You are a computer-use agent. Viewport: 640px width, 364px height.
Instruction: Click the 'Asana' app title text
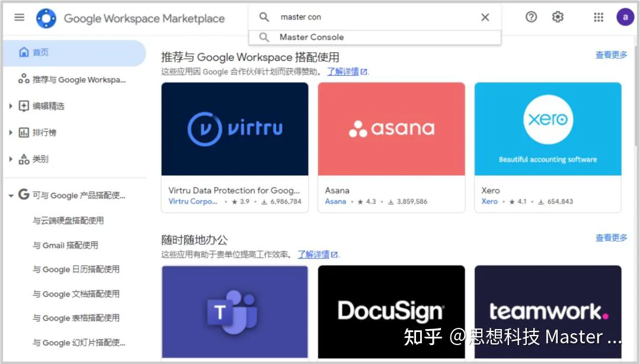[337, 191]
